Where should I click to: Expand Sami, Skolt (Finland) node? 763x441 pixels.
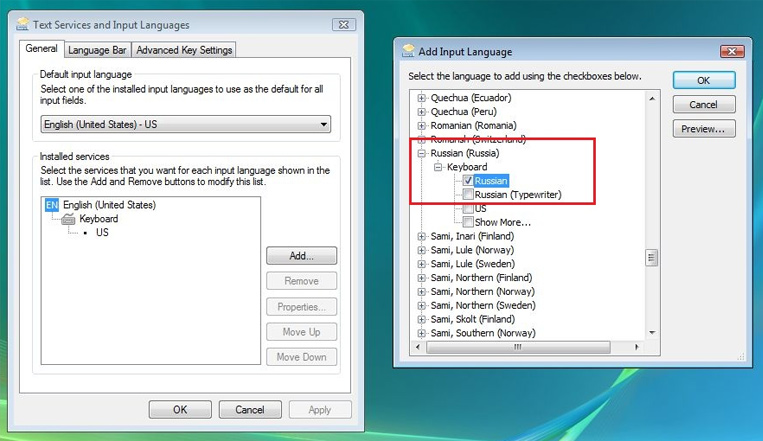coord(422,319)
